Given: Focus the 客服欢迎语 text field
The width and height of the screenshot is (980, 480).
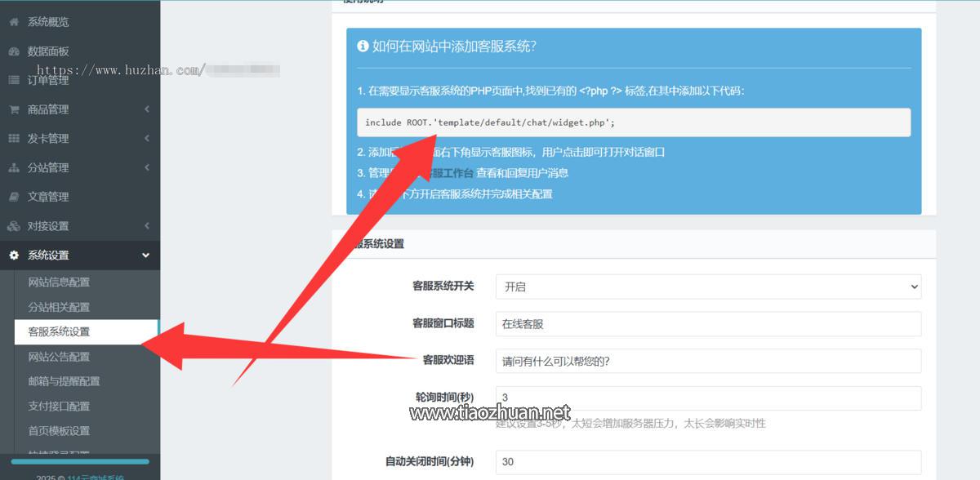Looking at the screenshot, I should pyautogui.click(x=707, y=361).
